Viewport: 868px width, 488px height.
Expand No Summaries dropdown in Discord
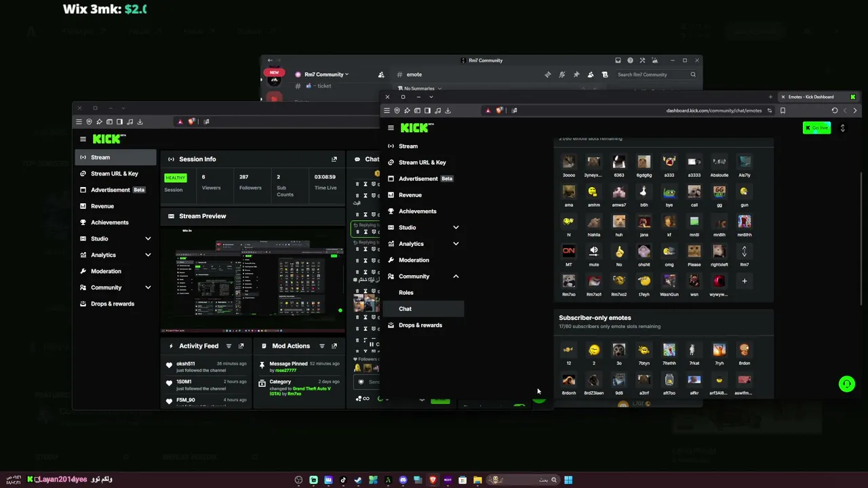click(420, 88)
